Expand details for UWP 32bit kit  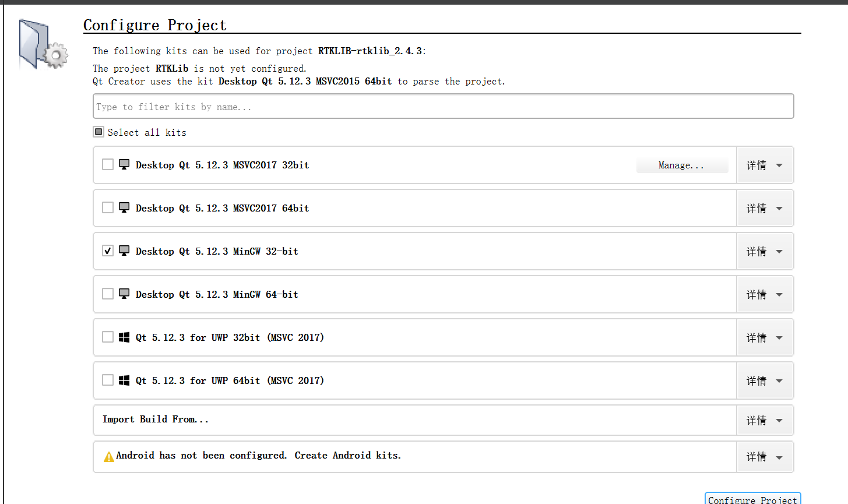pyautogui.click(x=765, y=337)
